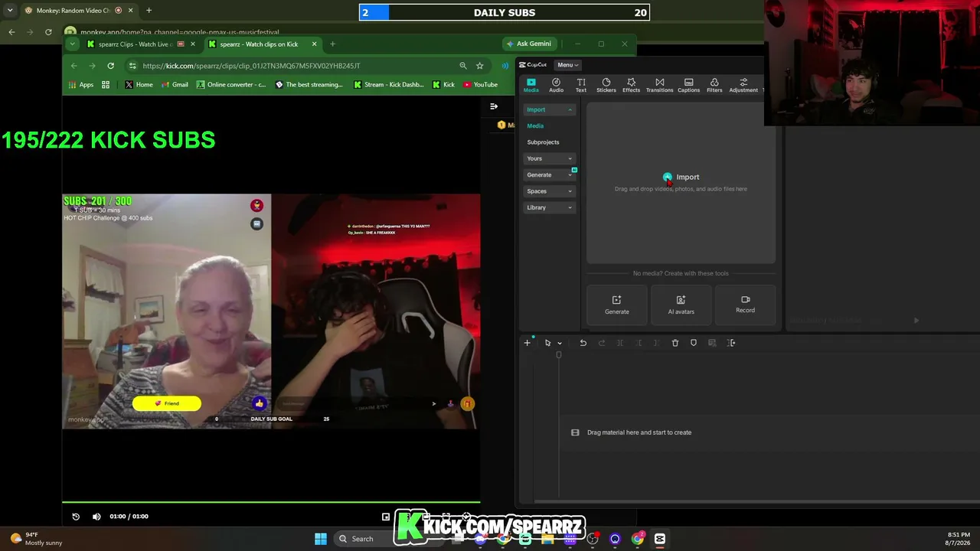Open the CapCut icon in taskbar

click(660, 539)
